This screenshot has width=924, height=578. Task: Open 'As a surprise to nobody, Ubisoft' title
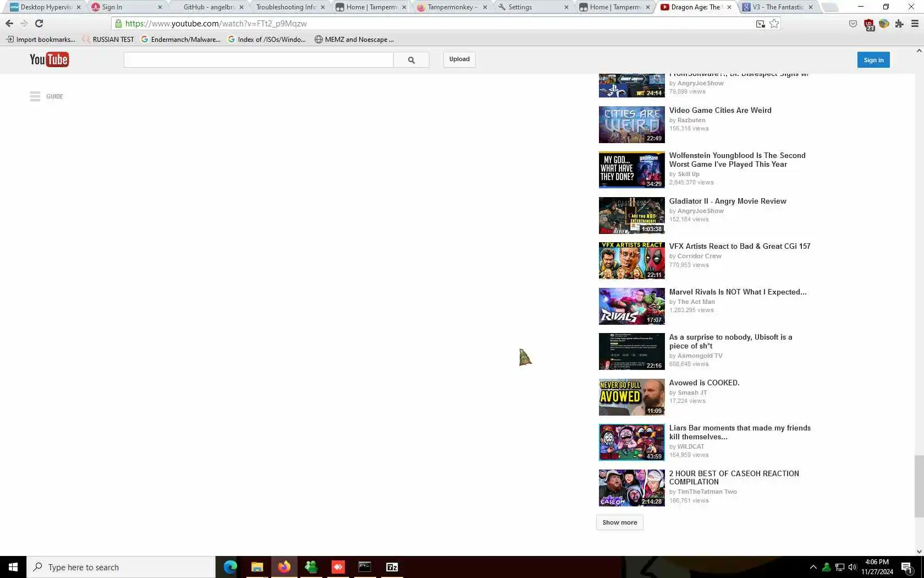[x=730, y=341]
